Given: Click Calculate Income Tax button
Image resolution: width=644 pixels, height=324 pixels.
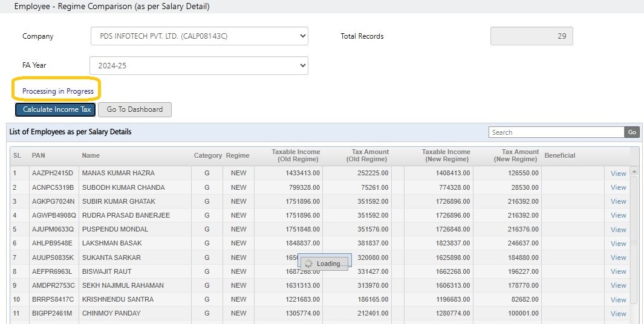Looking at the screenshot, I should point(56,109).
